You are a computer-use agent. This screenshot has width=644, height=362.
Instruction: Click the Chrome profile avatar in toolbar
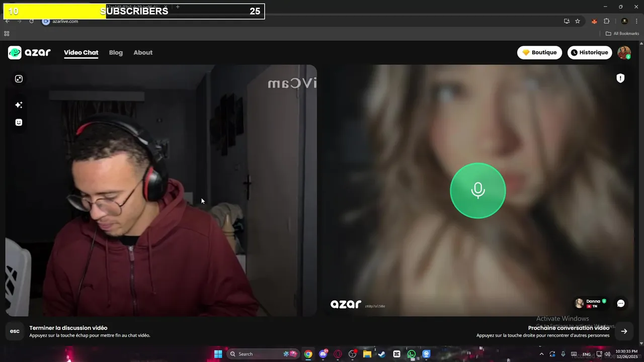coord(624,21)
